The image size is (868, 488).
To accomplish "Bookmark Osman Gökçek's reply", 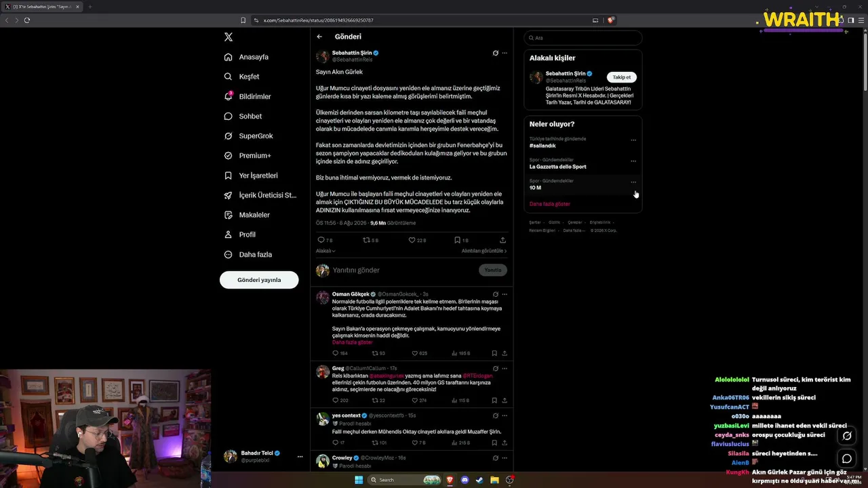I will [494, 353].
